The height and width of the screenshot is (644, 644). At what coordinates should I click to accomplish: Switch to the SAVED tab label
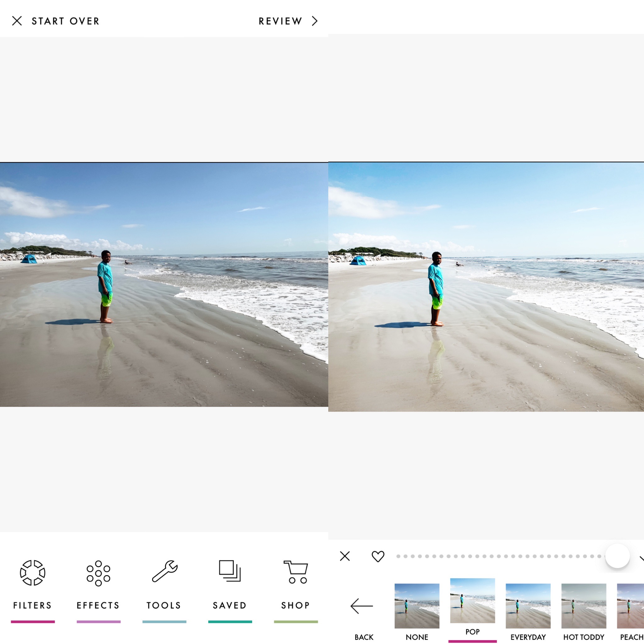click(230, 605)
